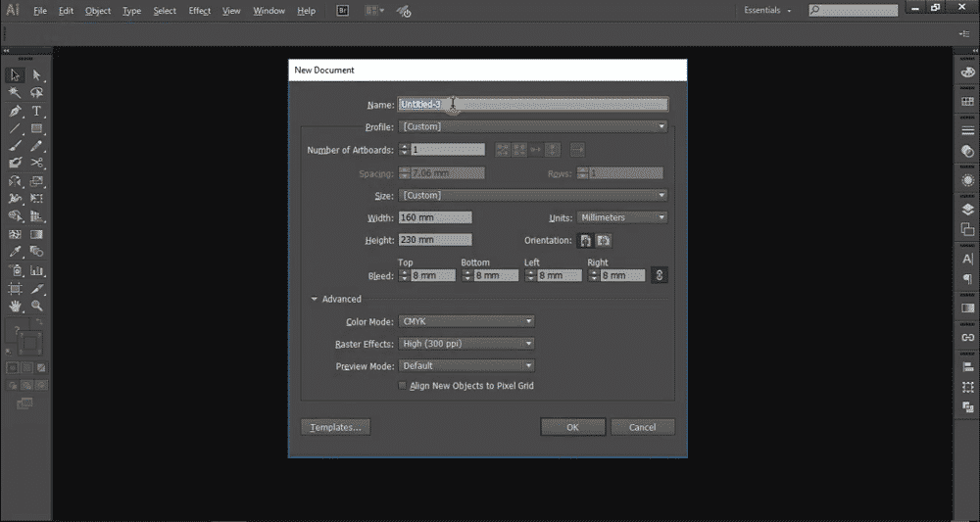Expand the Units dropdown
The image size is (980, 522).
click(622, 218)
